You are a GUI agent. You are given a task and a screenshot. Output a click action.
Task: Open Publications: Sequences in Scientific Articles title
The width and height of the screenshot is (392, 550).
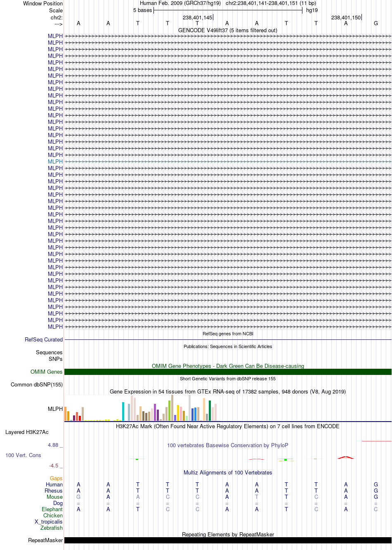[228, 346]
